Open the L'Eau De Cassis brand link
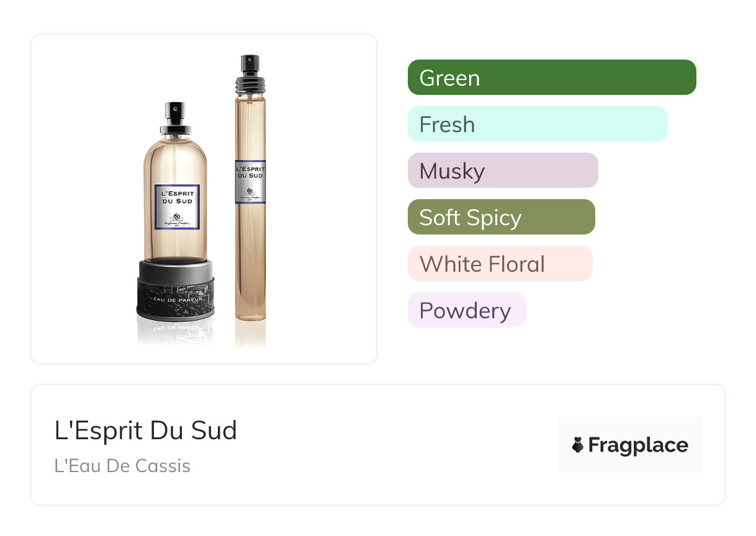The height and width of the screenshot is (536, 756). tap(122, 466)
